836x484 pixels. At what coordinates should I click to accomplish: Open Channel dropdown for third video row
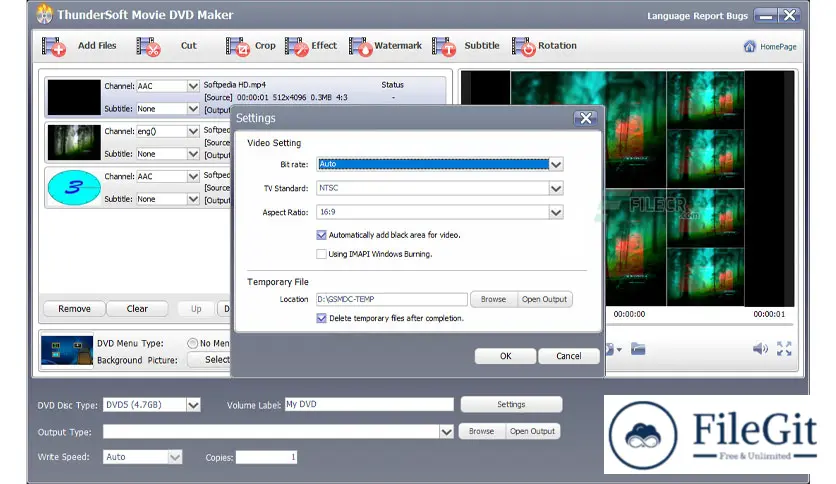point(193,176)
